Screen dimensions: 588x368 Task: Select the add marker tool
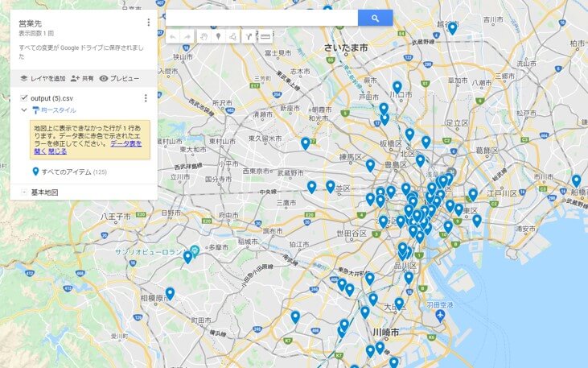218,37
